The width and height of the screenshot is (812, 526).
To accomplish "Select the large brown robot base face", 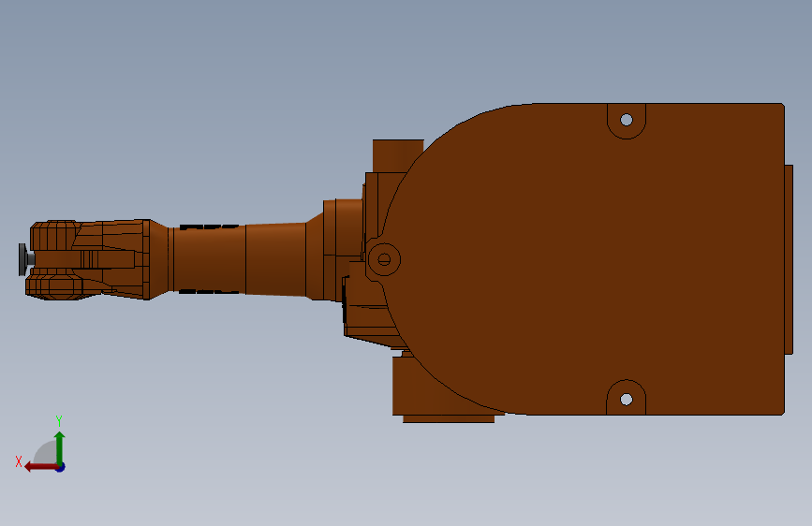I will (585, 259).
